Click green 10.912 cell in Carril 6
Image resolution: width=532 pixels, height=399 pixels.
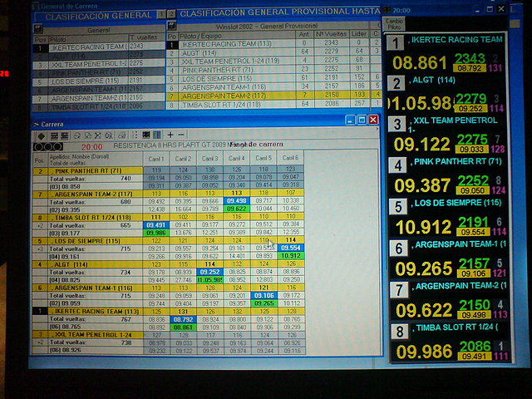290,255
